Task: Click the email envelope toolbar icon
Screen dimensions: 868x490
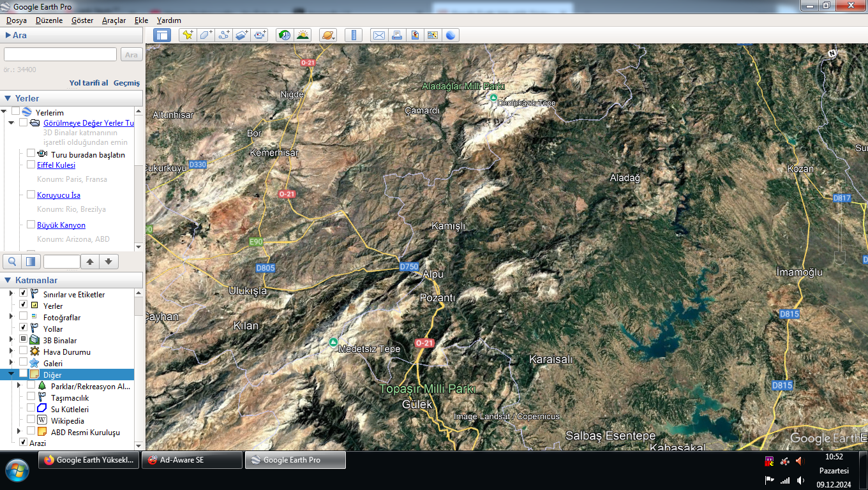Action: click(379, 35)
